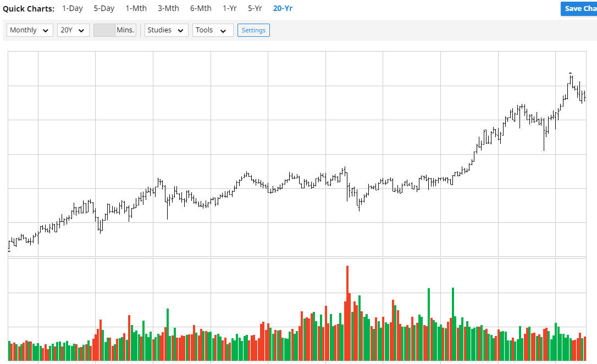The image size is (597, 364).
Task: Select the 6-Mth quick chart
Action: click(x=201, y=8)
